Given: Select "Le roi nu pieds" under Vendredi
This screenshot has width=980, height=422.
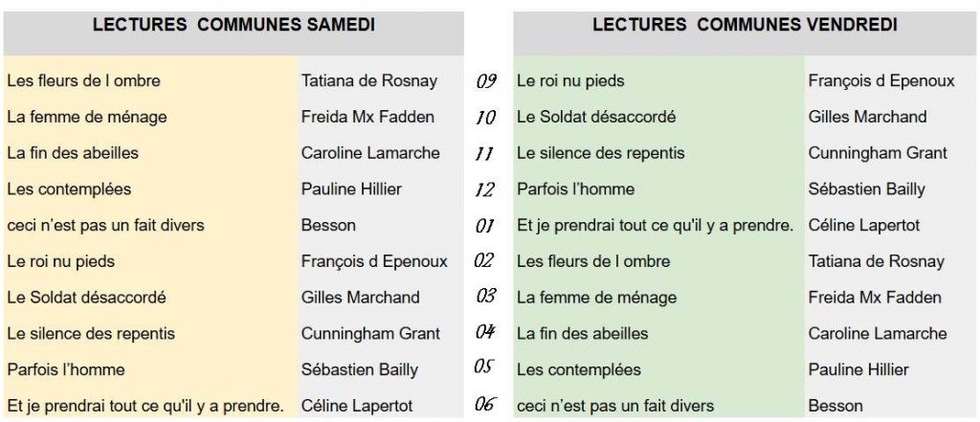Looking at the screenshot, I should click(570, 81).
